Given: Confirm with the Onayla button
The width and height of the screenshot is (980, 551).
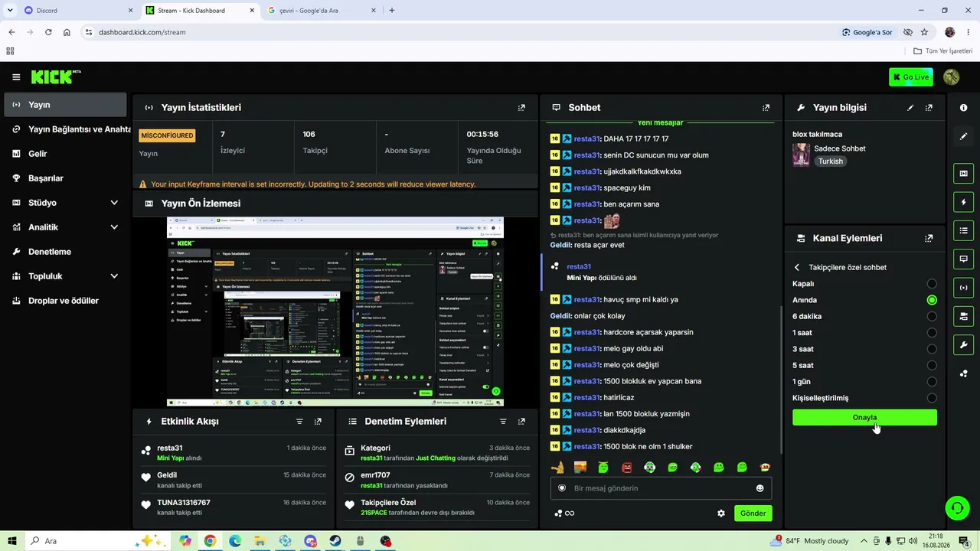Looking at the screenshot, I should point(864,418).
